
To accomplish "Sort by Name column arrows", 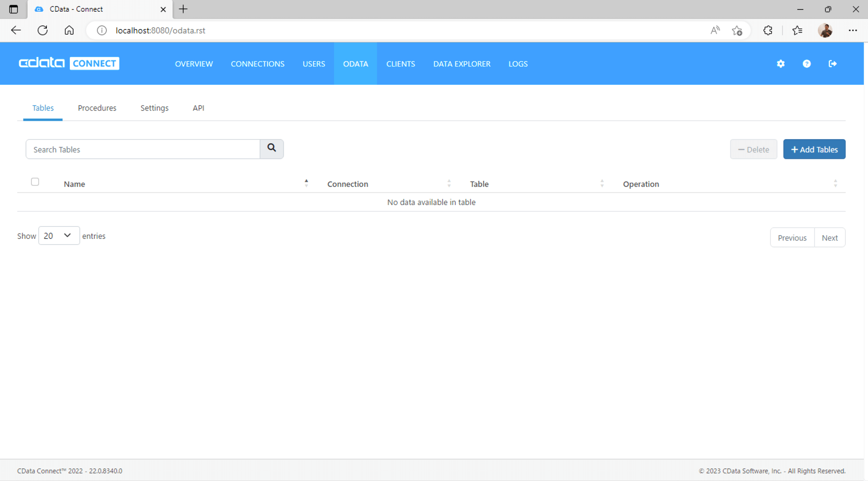I will (307, 183).
